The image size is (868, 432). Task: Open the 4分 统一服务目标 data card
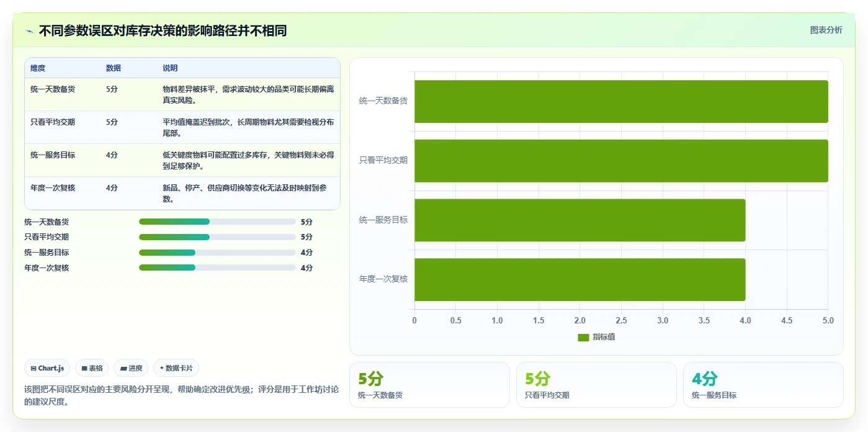pos(763,385)
